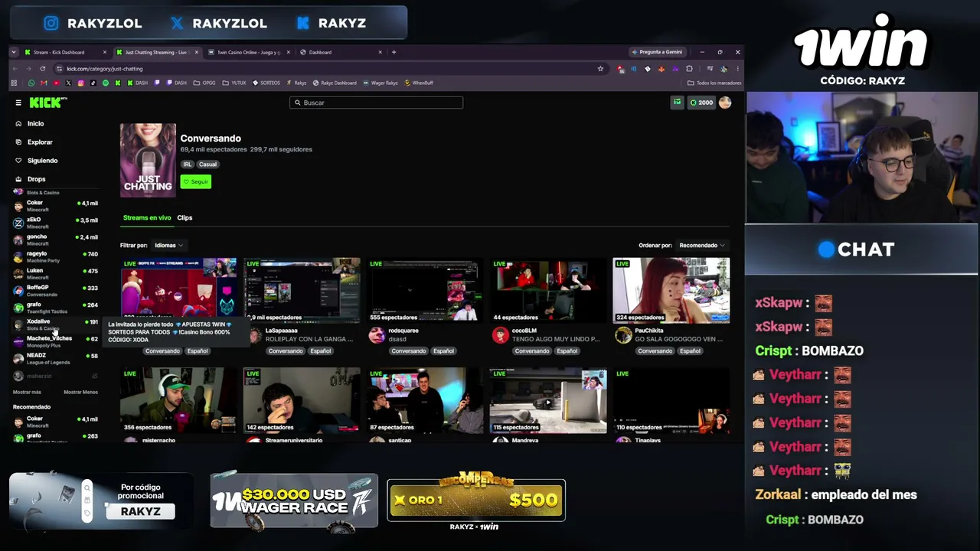This screenshot has height=551, width=980.
Task: Collapse sidebar list with Mostrar Menos
Action: coord(80,393)
